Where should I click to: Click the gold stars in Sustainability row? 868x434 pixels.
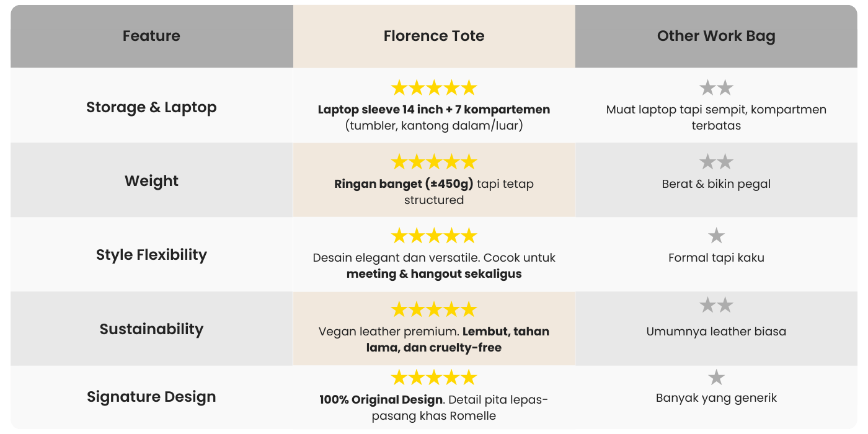pos(434,309)
